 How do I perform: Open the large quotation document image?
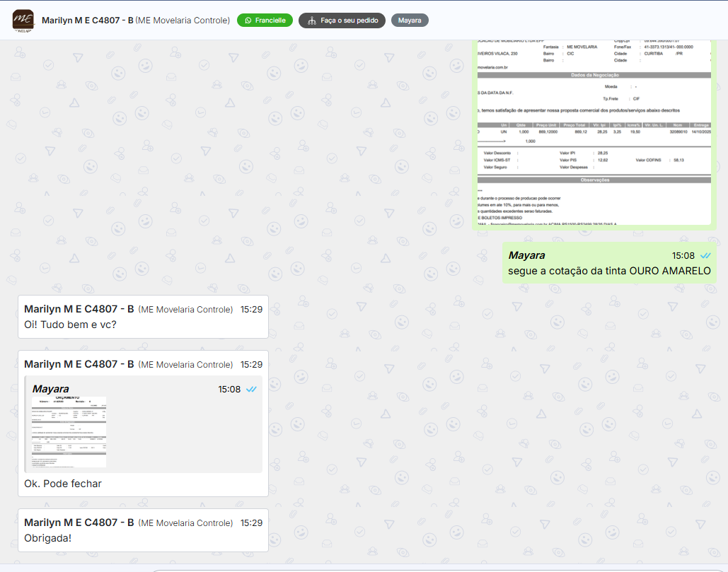coord(594,134)
